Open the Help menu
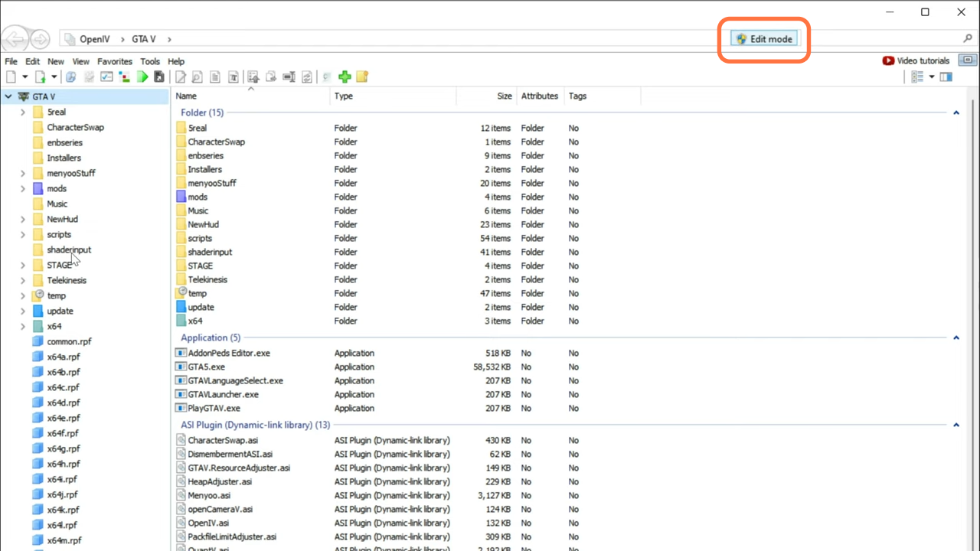This screenshot has height=551, width=980. pos(176,61)
